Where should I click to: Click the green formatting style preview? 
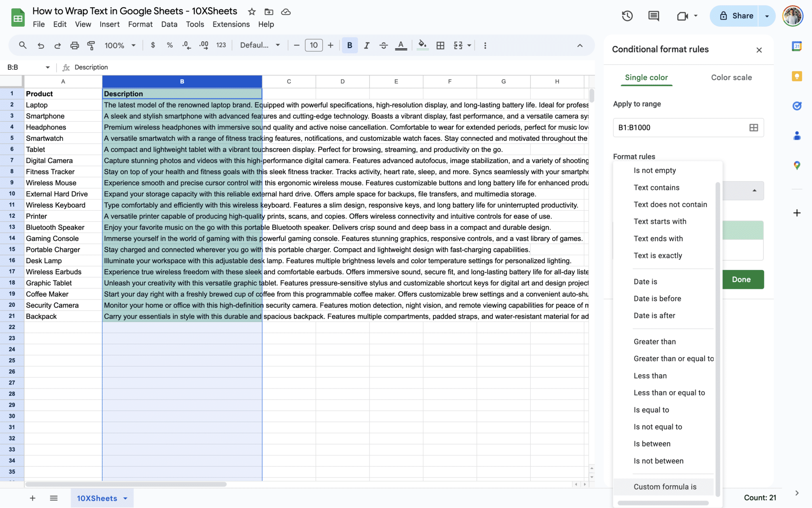click(743, 230)
